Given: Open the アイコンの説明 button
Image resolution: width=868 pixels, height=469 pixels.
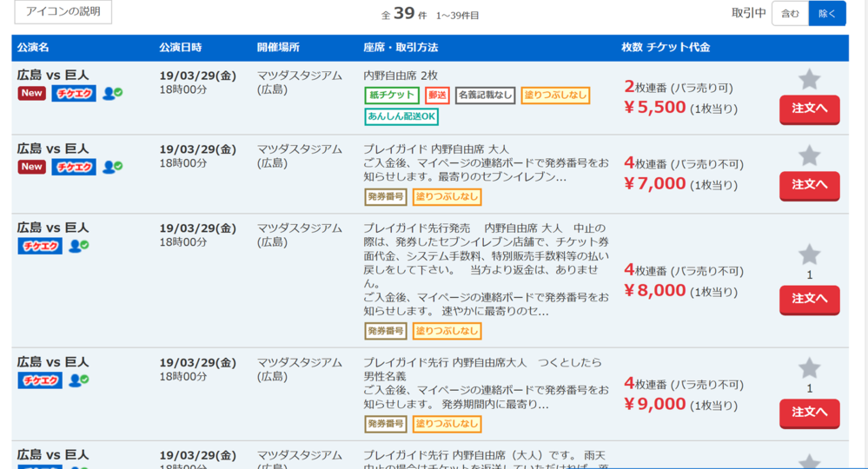Looking at the screenshot, I should click(63, 12).
